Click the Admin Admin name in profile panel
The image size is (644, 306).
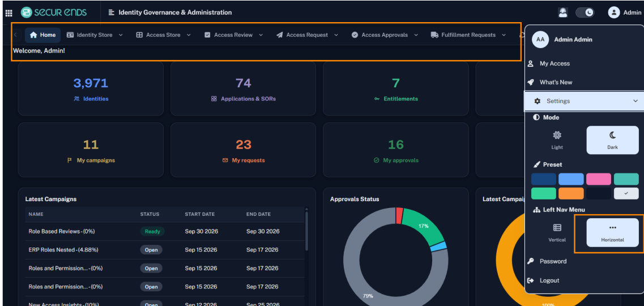[x=573, y=40]
